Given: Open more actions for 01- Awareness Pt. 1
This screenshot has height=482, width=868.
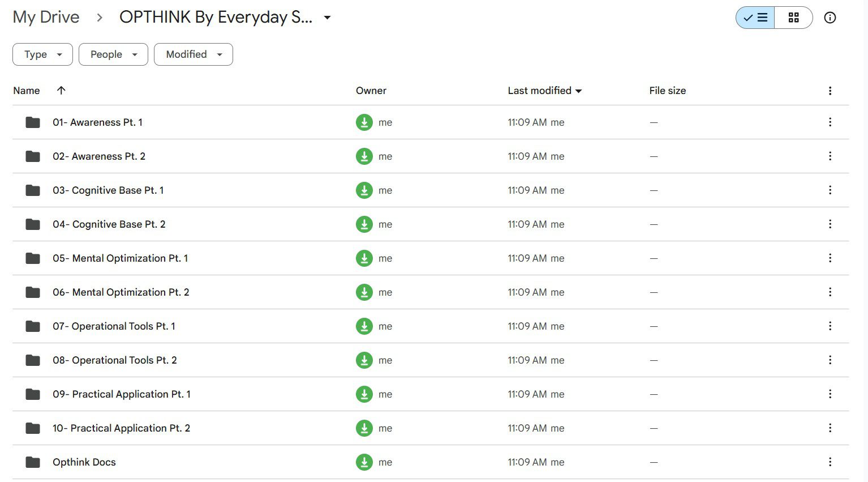Looking at the screenshot, I should (x=830, y=122).
